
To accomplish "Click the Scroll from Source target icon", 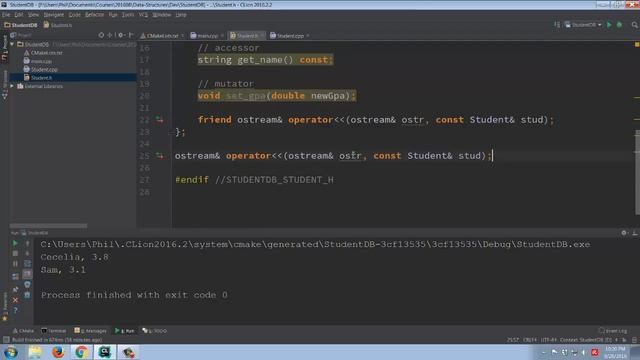I will coord(101,35).
